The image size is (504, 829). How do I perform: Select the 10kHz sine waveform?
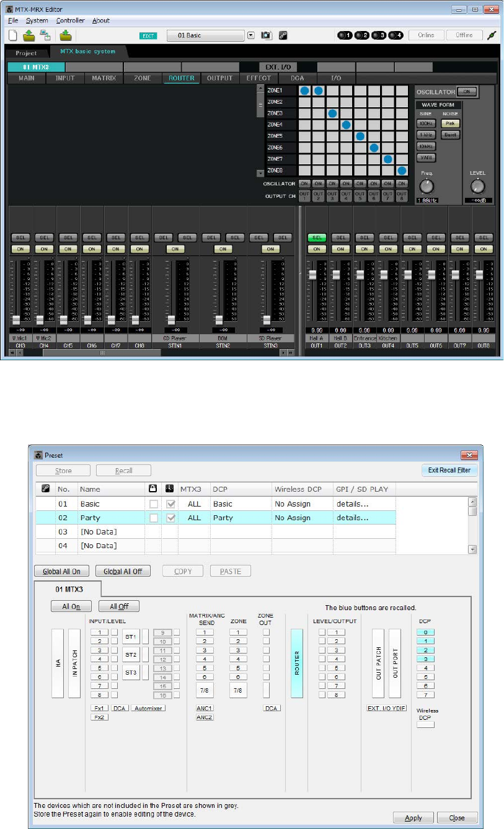click(x=426, y=146)
